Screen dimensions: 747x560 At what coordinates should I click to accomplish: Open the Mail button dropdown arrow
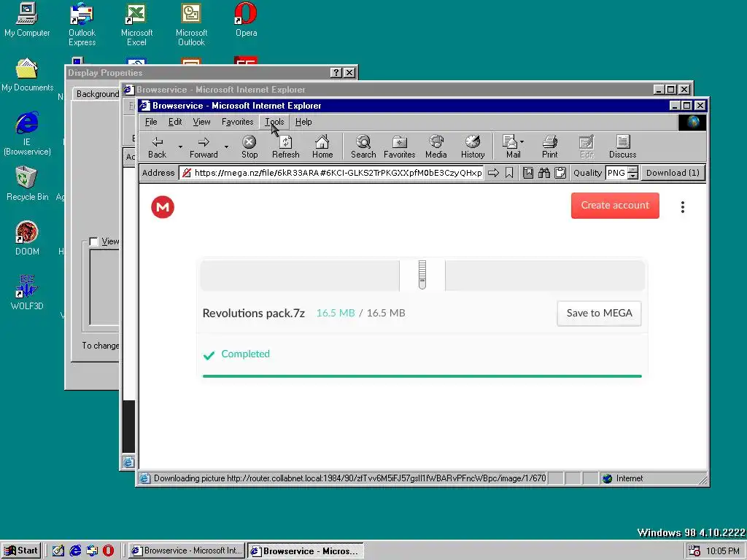[x=522, y=142]
